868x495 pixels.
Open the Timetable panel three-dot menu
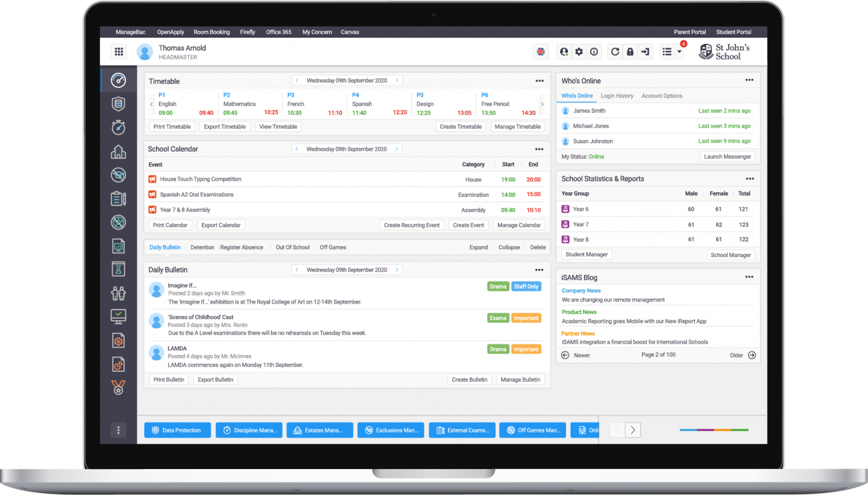coord(539,81)
